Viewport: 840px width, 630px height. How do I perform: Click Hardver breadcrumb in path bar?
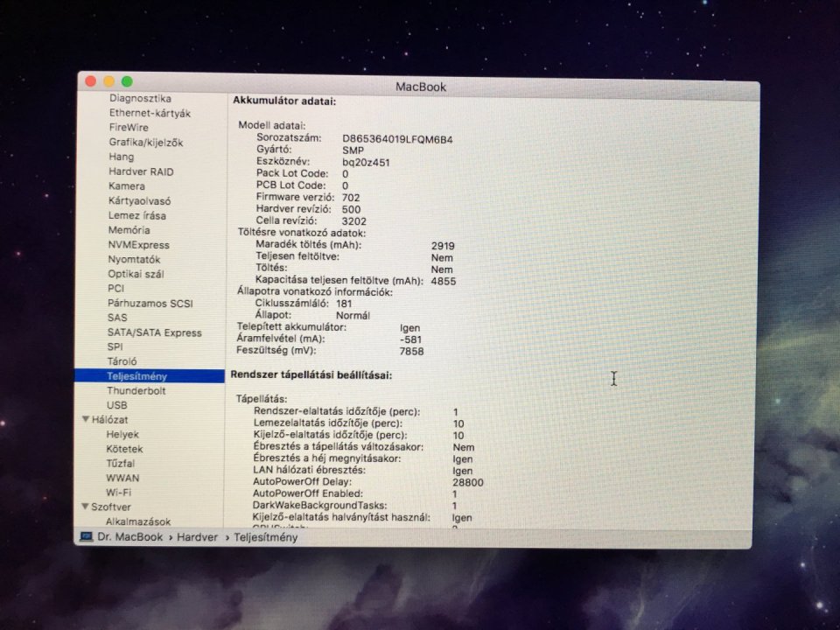pos(197,536)
